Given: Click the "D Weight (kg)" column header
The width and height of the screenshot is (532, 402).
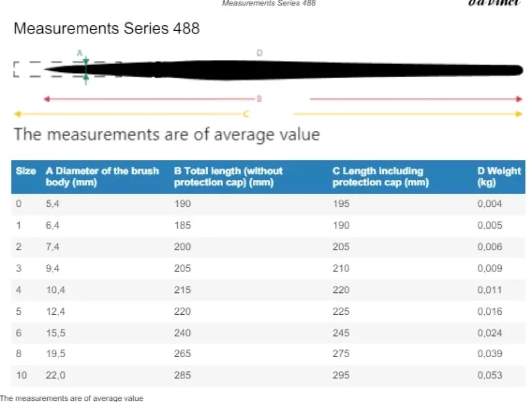Looking at the screenshot, I should click(499, 177).
